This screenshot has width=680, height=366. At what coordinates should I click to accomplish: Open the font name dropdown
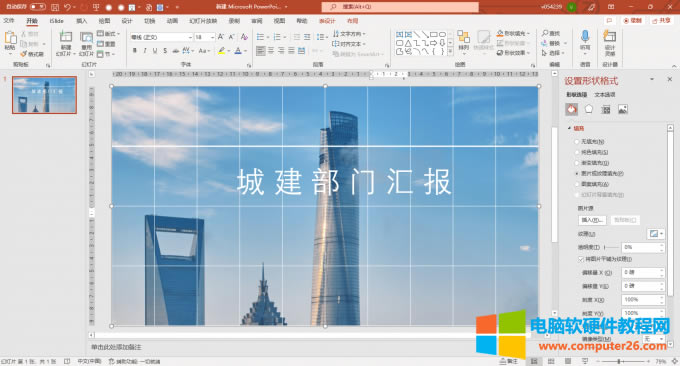[x=161, y=37]
